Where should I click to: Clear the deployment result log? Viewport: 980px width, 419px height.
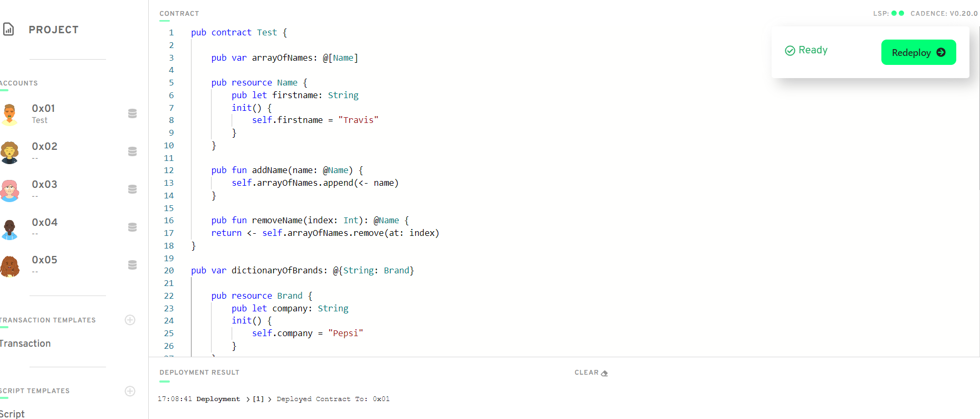click(x=591, y=373)
